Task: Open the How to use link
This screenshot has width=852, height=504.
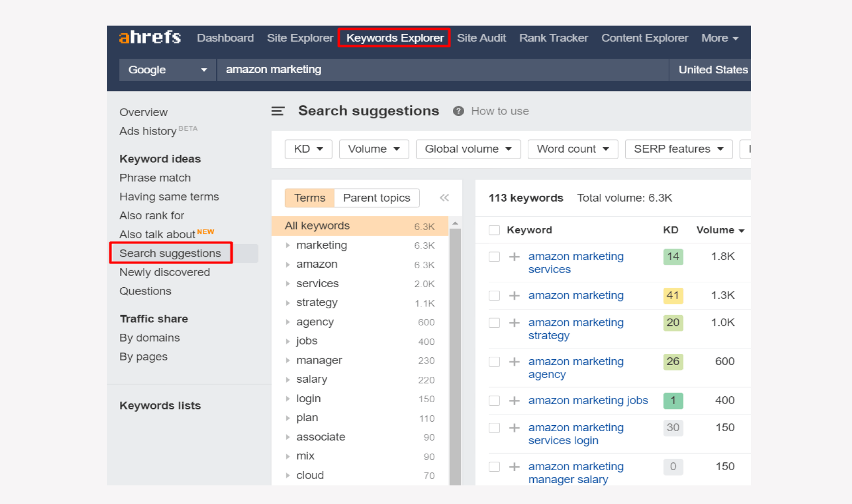Action: coord(500,111)
